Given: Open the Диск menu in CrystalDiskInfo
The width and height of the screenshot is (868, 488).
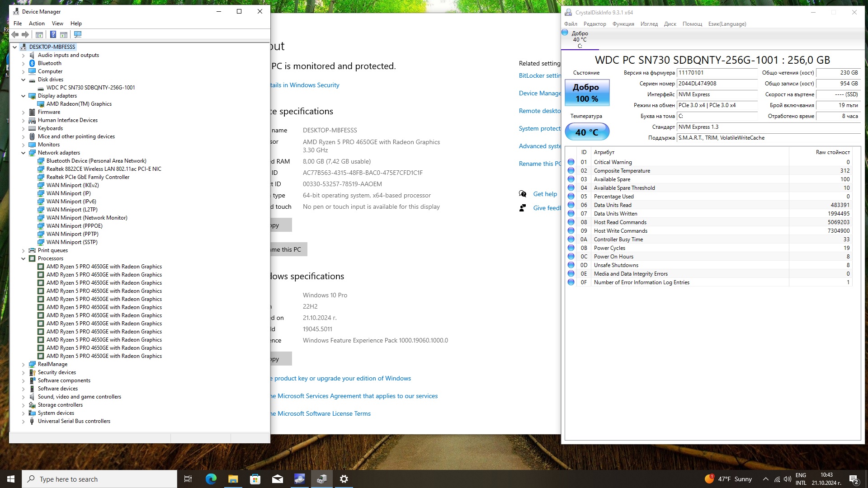Looking at the screenshot, I should coord(670,24).
